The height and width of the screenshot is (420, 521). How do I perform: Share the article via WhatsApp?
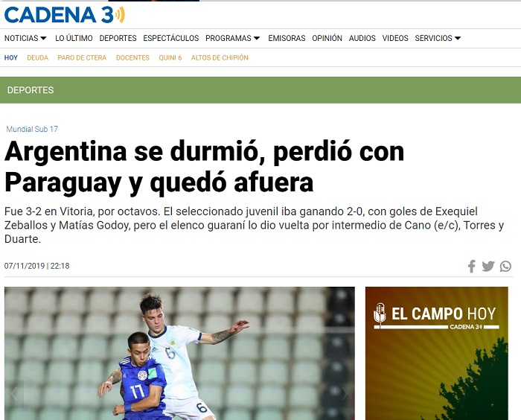506,266
